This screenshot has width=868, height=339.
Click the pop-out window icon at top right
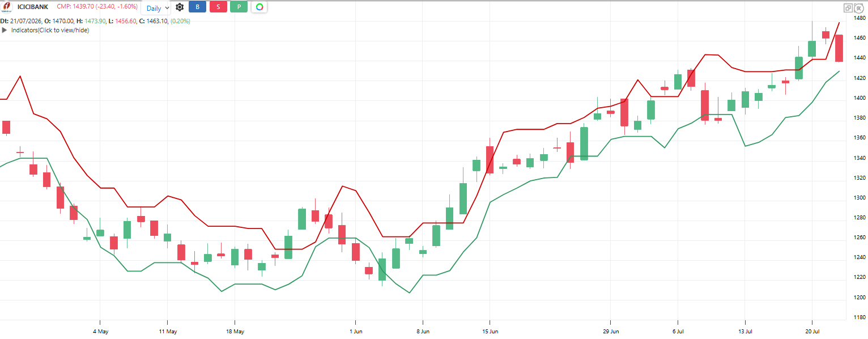(848, 8)
